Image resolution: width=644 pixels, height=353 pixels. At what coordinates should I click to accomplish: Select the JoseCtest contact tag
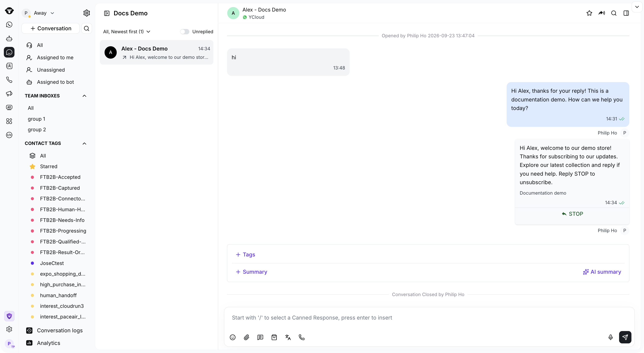click(52, 263)
